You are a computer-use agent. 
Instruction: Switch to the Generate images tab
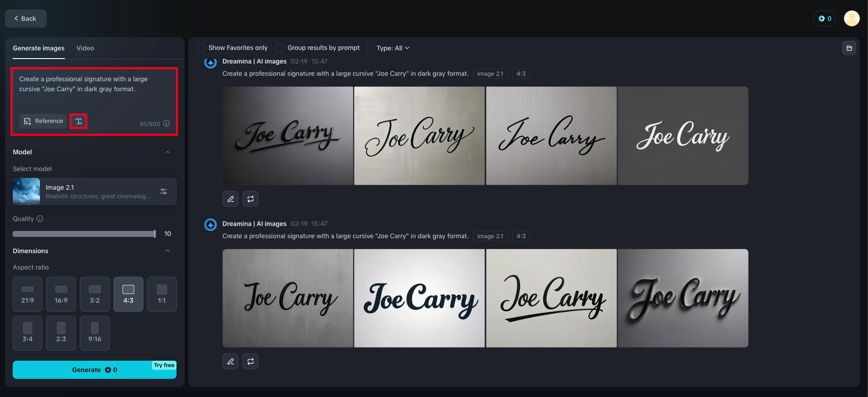pyautogui.click(x=39, y=48)
